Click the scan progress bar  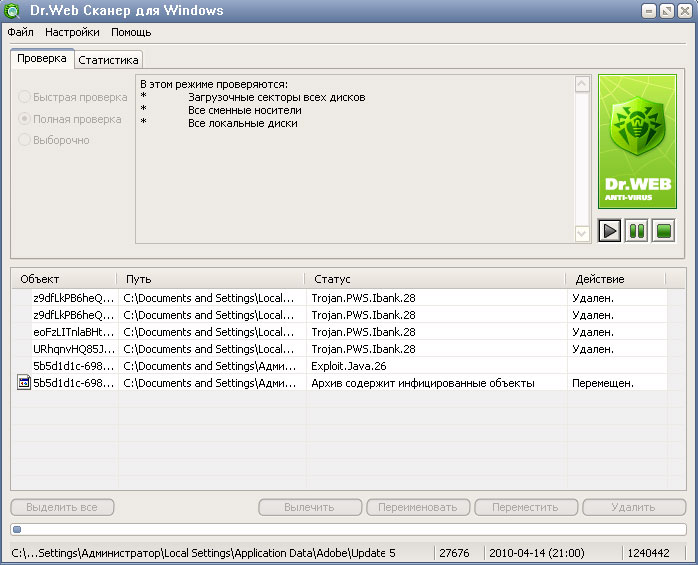pyautogui.click(x=348, y=529)
